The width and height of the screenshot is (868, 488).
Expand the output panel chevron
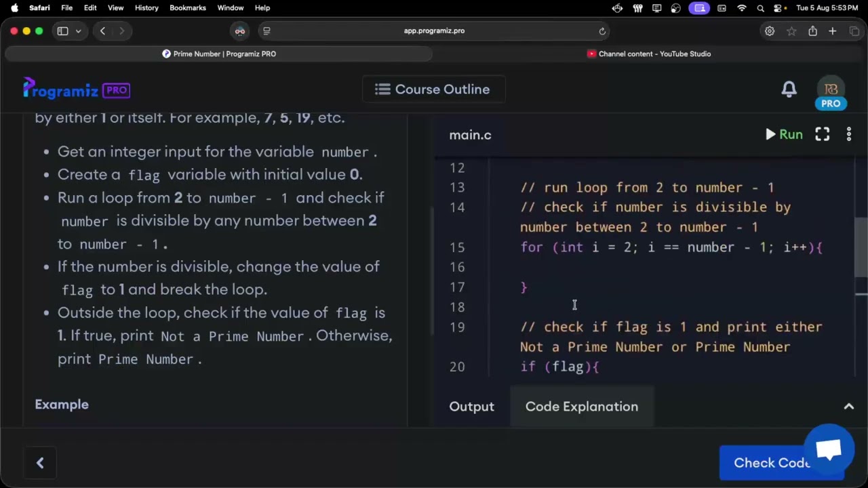point(848,407)
